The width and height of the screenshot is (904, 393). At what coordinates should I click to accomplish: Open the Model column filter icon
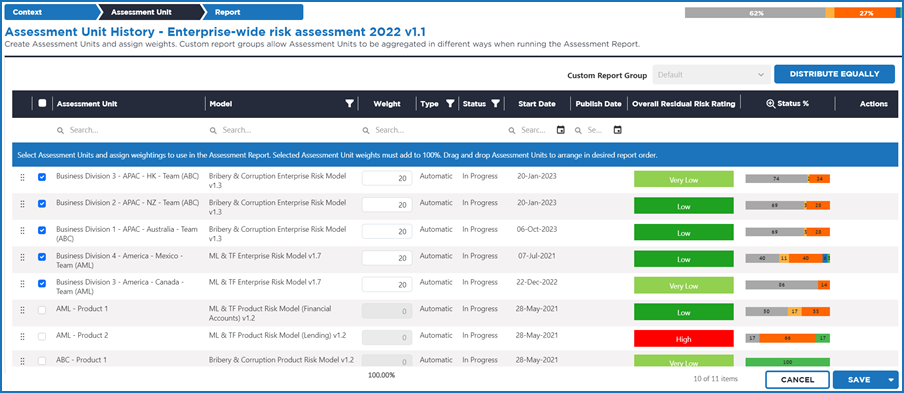click(349, 104)
